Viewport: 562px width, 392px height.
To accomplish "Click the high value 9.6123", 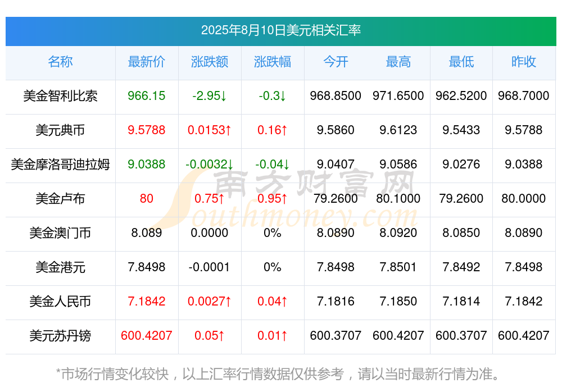I will click(x=398, y=130).
